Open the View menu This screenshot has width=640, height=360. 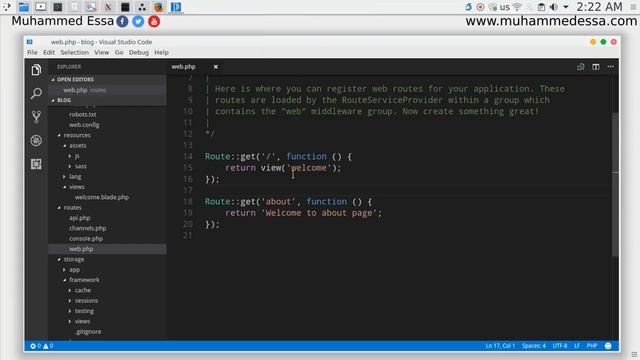101,52
